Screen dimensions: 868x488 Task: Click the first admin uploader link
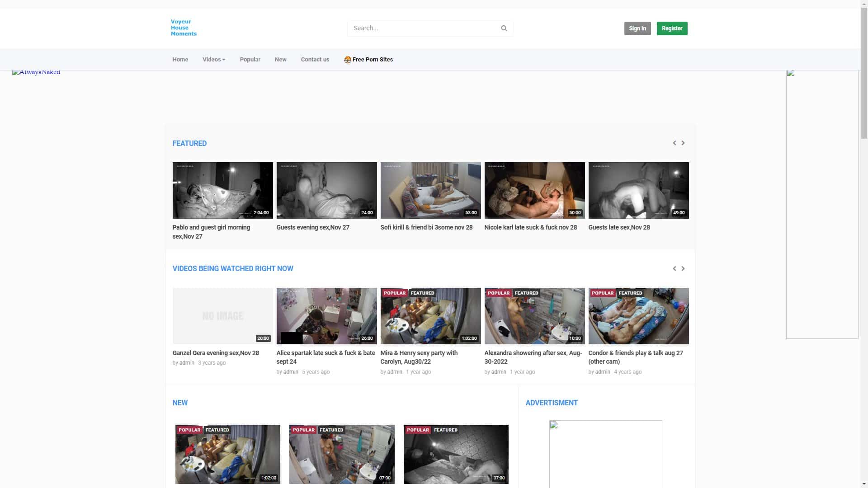187,362
